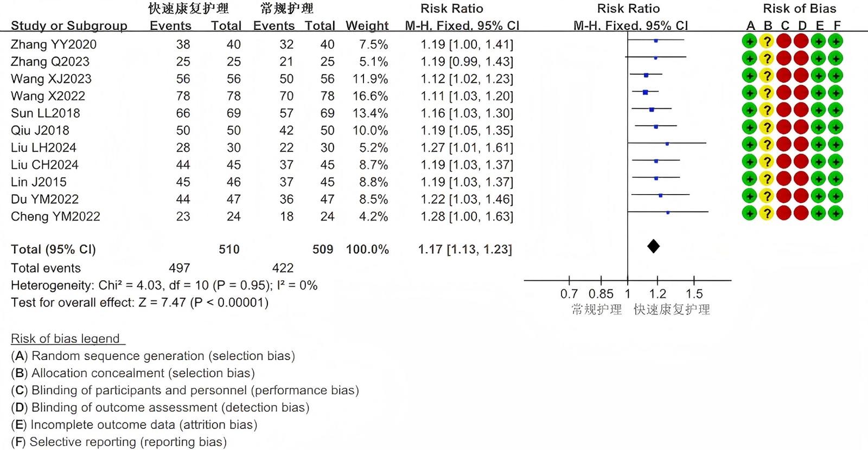868x450 pixels.
Task: Click the yellow question mark for Du YM2022
Action: coord(766,196)
